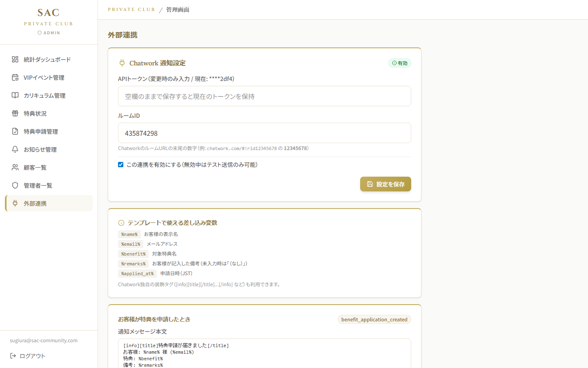Click the この連携を有効にする label text

pos(192,164)
